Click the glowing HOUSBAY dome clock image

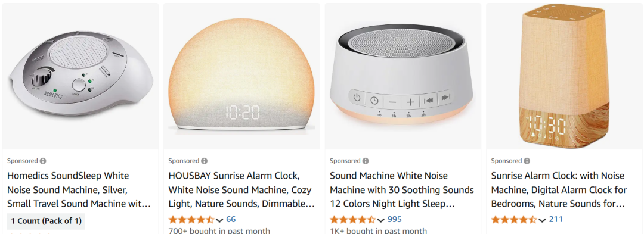coord(241,76)
